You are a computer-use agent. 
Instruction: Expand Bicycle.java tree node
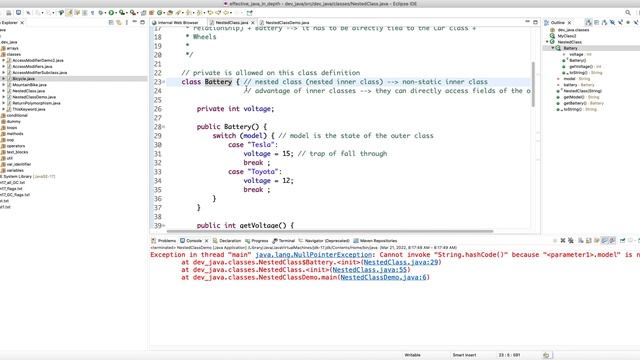pos(4,78)
